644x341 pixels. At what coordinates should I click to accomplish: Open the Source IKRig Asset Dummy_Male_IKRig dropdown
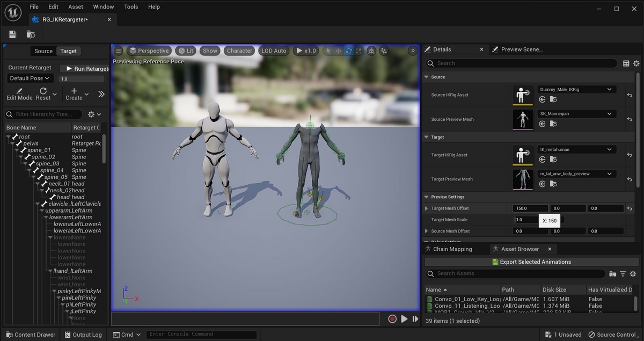pos(576,90)
